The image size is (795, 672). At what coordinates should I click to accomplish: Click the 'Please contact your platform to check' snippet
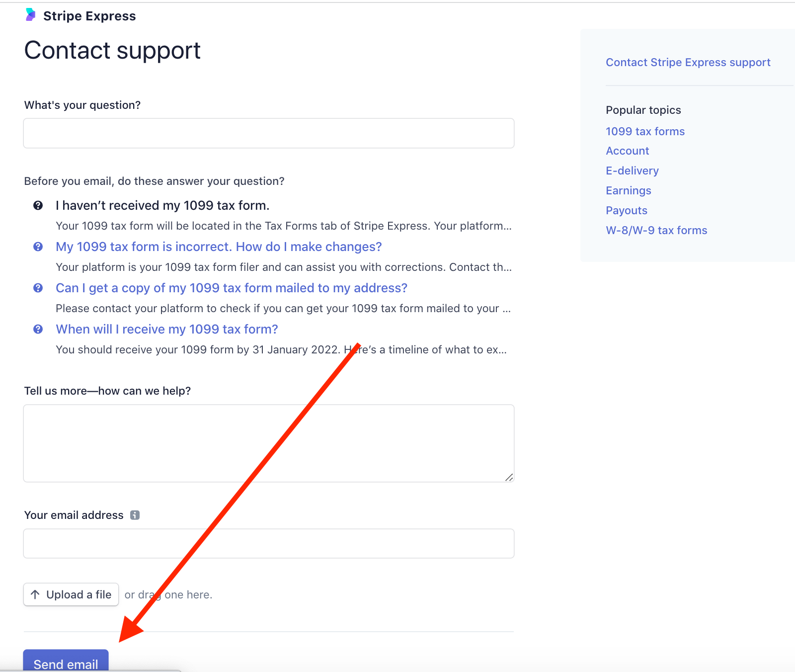click(x=283, y=308)
